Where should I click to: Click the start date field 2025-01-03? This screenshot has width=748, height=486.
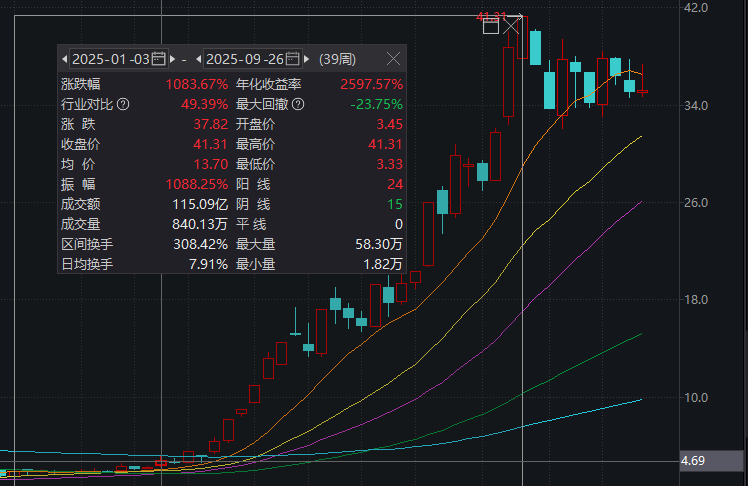[x=110, y=59]
